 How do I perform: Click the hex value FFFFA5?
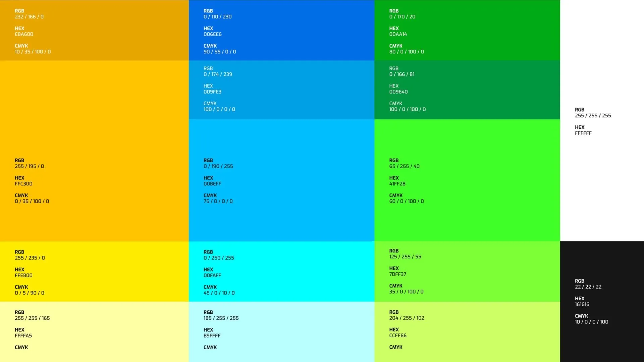click(x=23, y=336)
